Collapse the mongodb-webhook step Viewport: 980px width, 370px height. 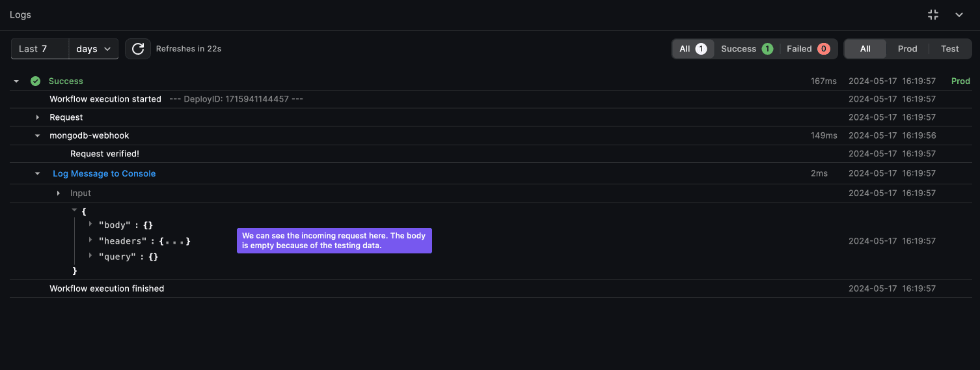(38, 136)
